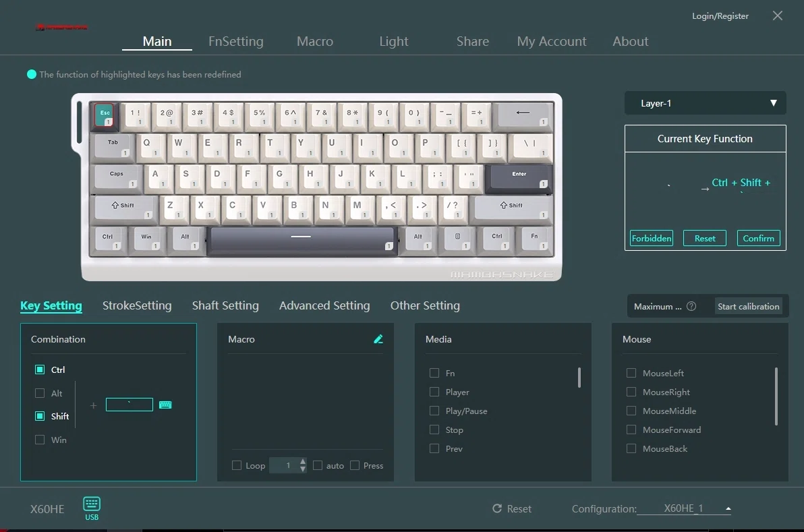The height and width of the screenshot is (532, 804).
Task: Open the Other Setting tab
Action: coord(425,305)
